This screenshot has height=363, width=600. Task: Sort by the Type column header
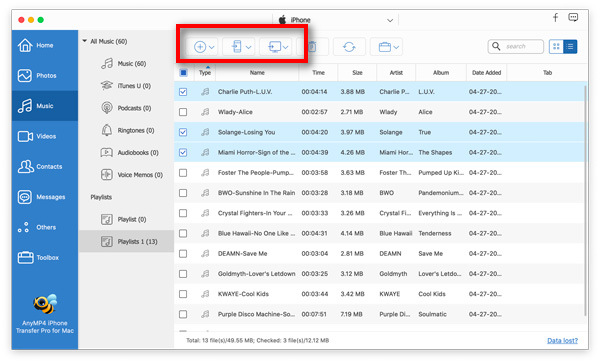205,72
